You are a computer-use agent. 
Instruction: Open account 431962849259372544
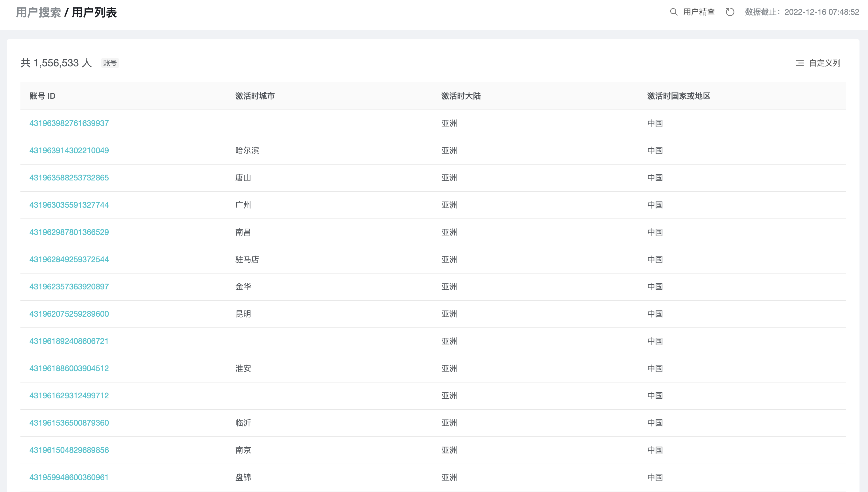69,259
